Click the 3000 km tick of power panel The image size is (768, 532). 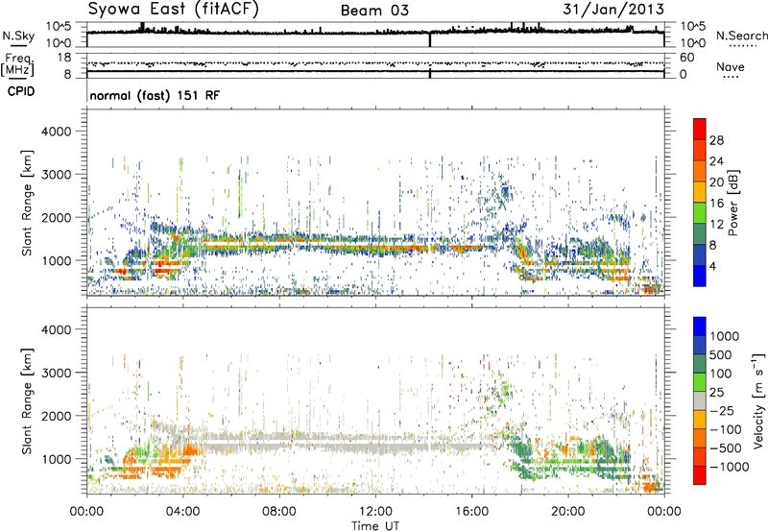pos(56,175)
